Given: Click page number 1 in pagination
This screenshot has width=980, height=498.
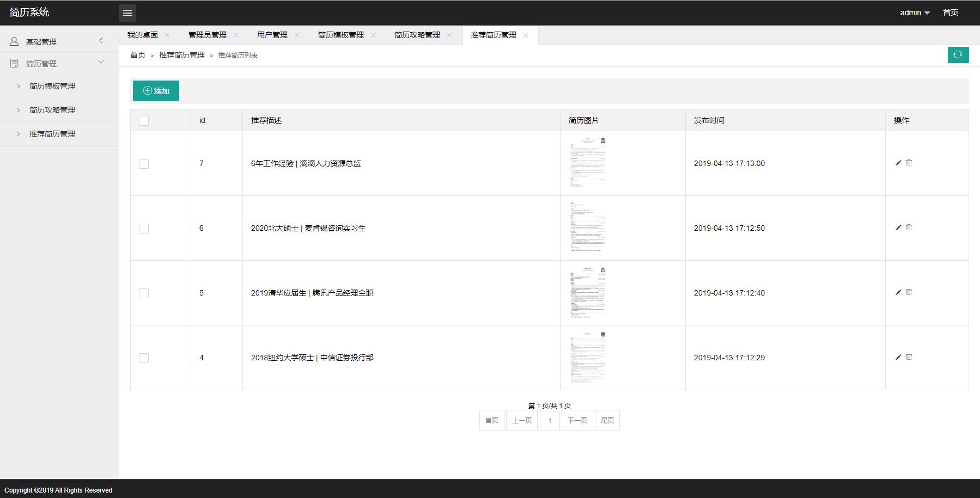Looking at the screenshot, I should [550, 420].
